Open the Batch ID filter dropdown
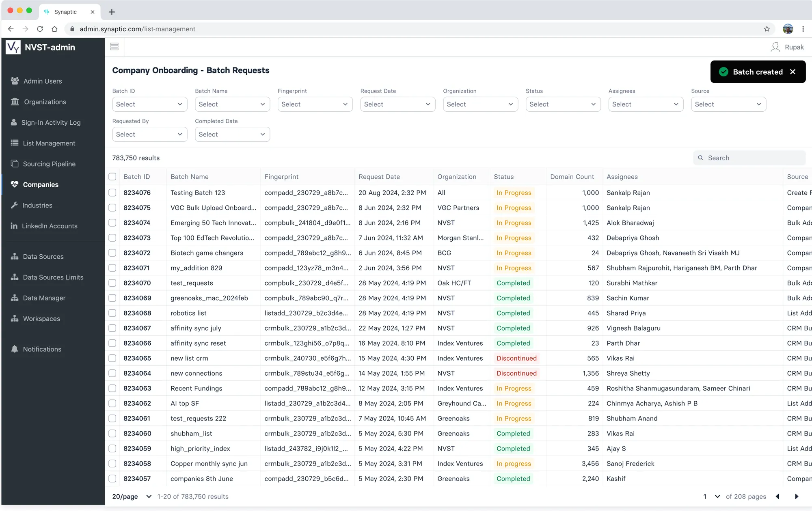This screenshot has height=511, width=812. click(x=149, y=104)
